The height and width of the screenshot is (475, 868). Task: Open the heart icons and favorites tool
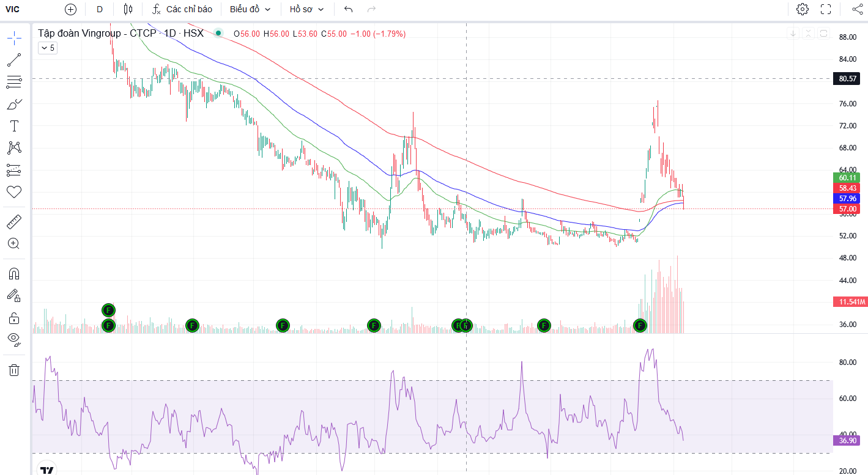coord(14,192)
